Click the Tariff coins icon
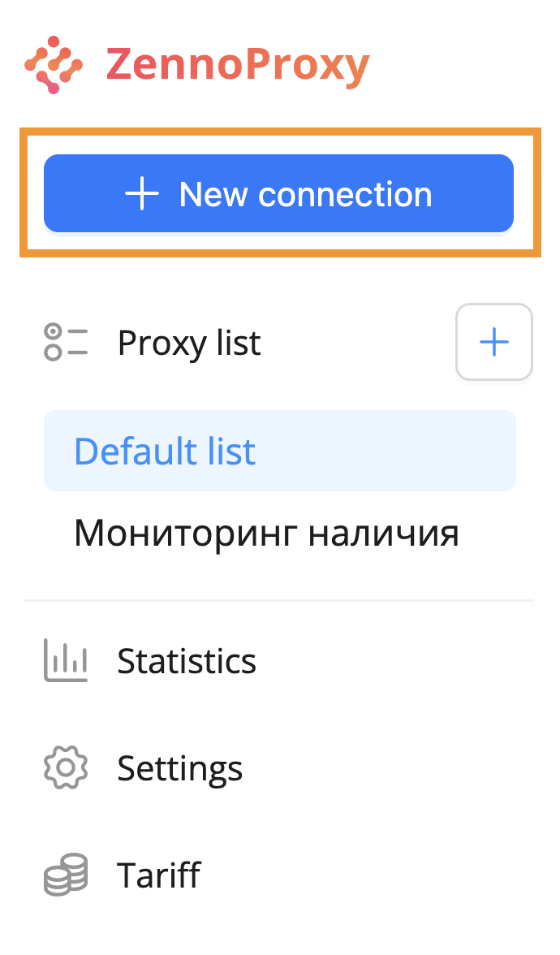Screen dimensions: 560x955 pyautogui.click(x=65, y=875)
